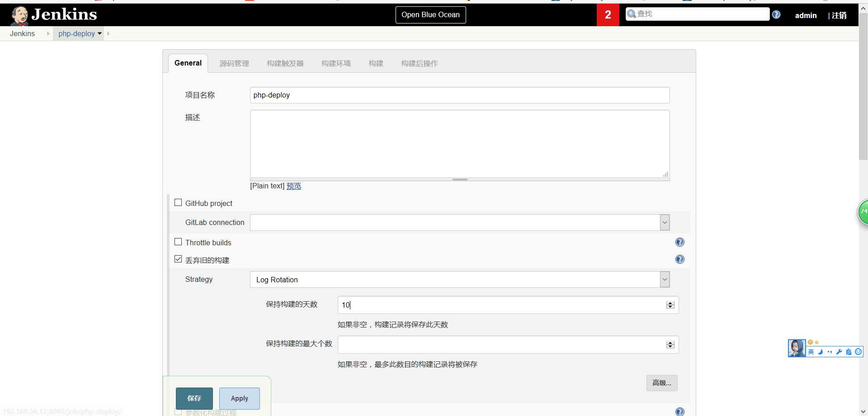
Task: Click IME skin toolbox icon
Action: tap(849, 352)
